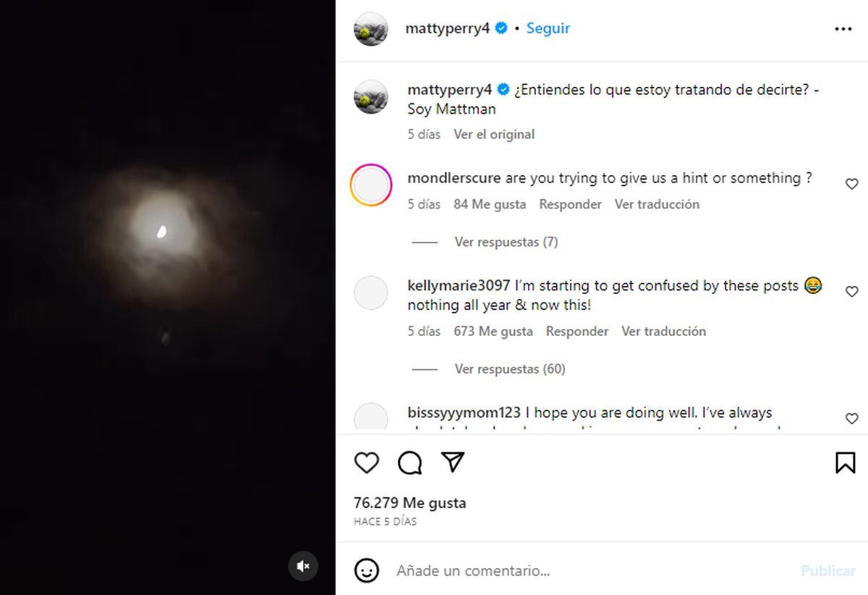Screen dimensions: 868x595
Task: Open 'Ver el original' link
Action: [x=494, y=134]
